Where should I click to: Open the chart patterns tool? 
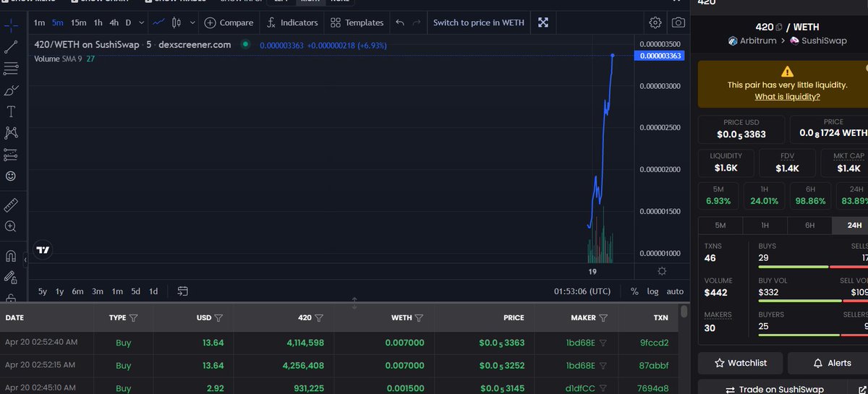coord(11,133)
